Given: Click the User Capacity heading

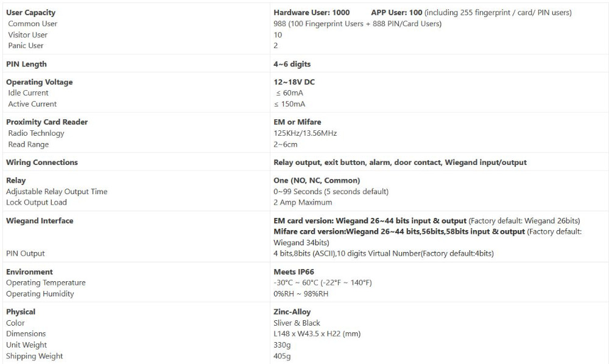Looking at the screenshot, I should pyautogui.click(x=30, y=13).
